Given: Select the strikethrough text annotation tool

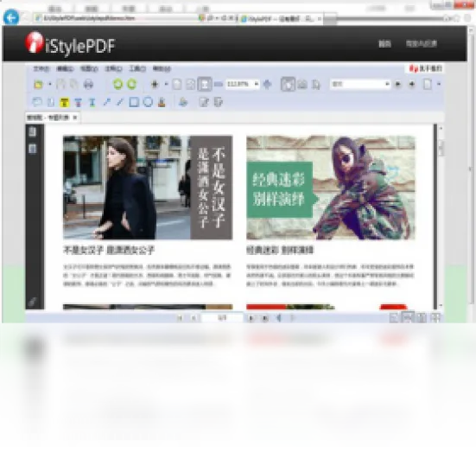Looking at the screenshot, I should pyautogui.click(x=78, y=102).
